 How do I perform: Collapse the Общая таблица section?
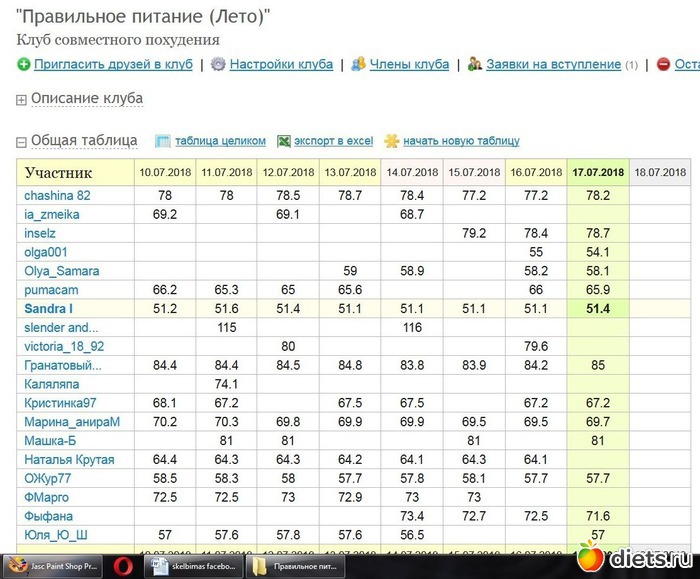tap(23, 142)
